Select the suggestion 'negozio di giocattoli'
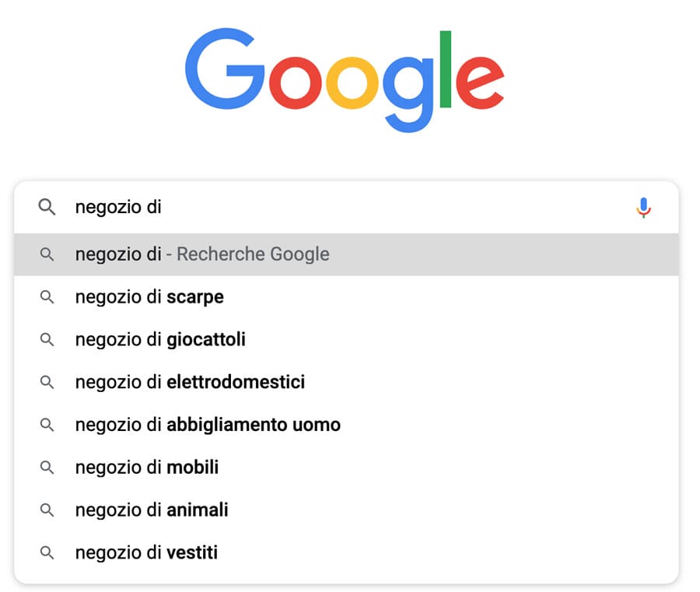The height and width of the screenshot is (592, 700). tap(160, 339)
